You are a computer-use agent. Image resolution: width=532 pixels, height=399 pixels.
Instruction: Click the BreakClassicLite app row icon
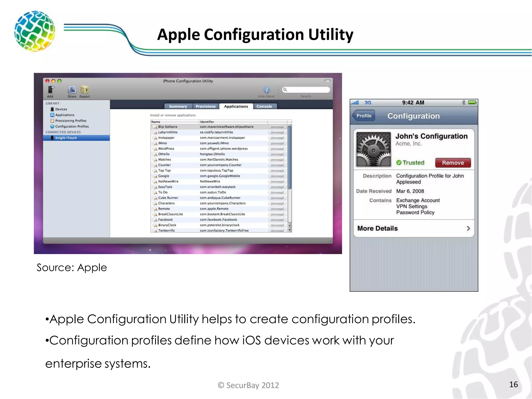tap(155, 214)
